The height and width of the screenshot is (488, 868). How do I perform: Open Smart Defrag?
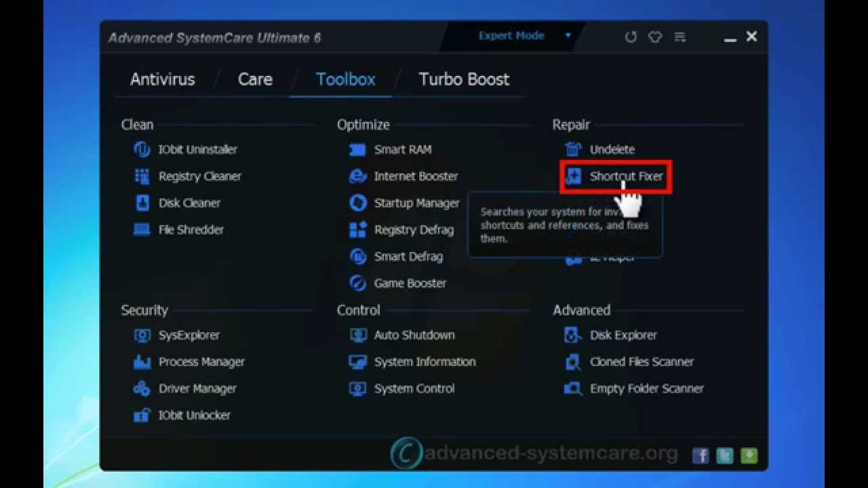395,256
